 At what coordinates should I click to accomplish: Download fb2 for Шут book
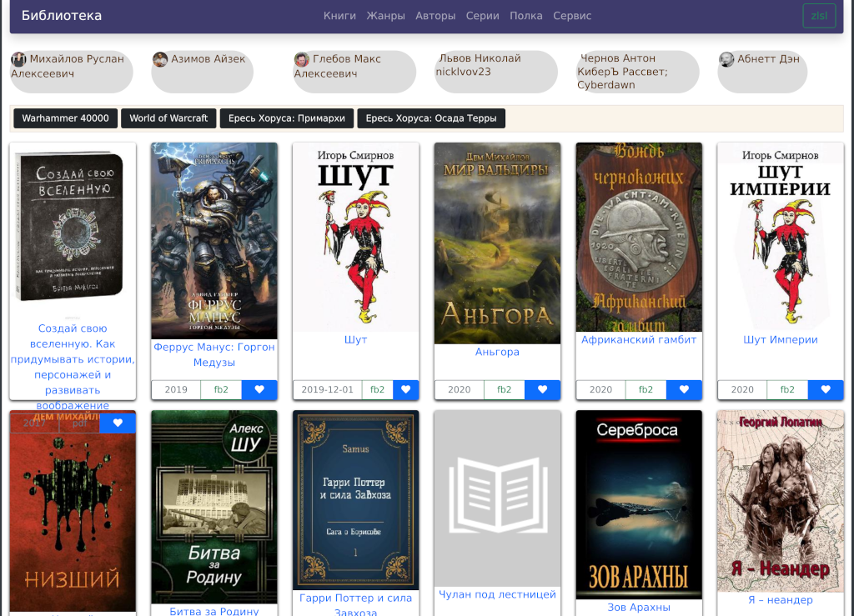(x=378, y=389)
